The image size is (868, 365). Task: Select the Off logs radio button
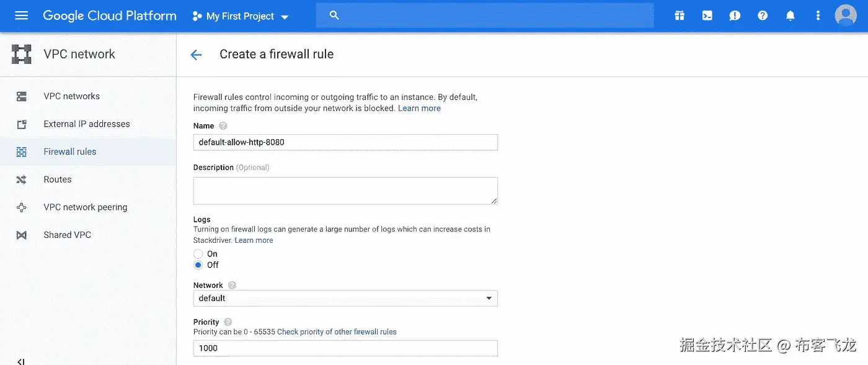click(x=198, y=265)
